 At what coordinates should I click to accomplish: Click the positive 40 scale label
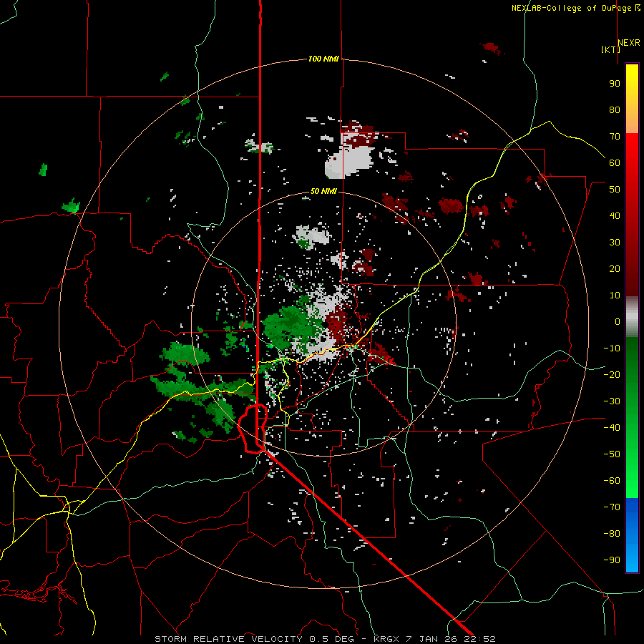[615, 215]
